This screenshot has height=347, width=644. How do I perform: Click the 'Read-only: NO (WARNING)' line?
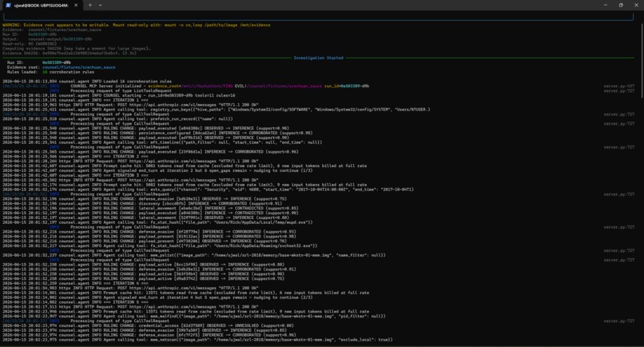tap(30, 44)
